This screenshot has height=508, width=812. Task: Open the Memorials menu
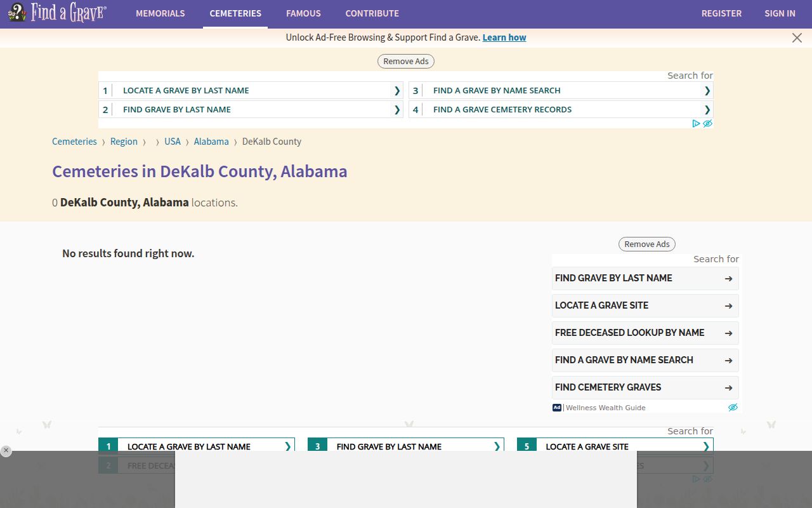160,13
